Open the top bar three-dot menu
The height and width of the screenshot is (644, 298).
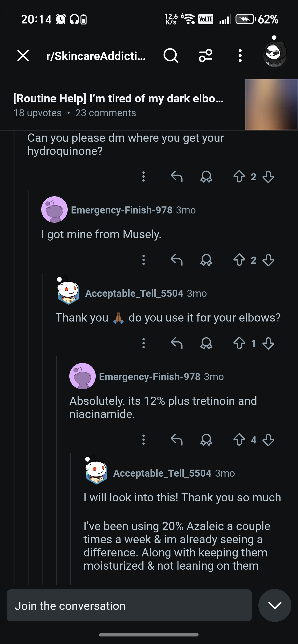(x=240, y=56)
